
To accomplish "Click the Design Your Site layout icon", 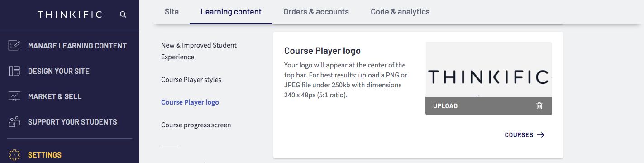I will pyautogui.click(x=14, y=71).
